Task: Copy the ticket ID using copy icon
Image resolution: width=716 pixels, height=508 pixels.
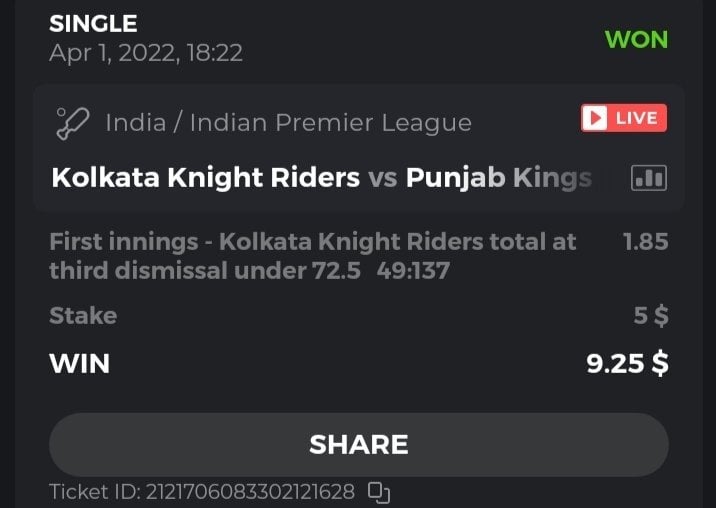Action: coord(378,491)
